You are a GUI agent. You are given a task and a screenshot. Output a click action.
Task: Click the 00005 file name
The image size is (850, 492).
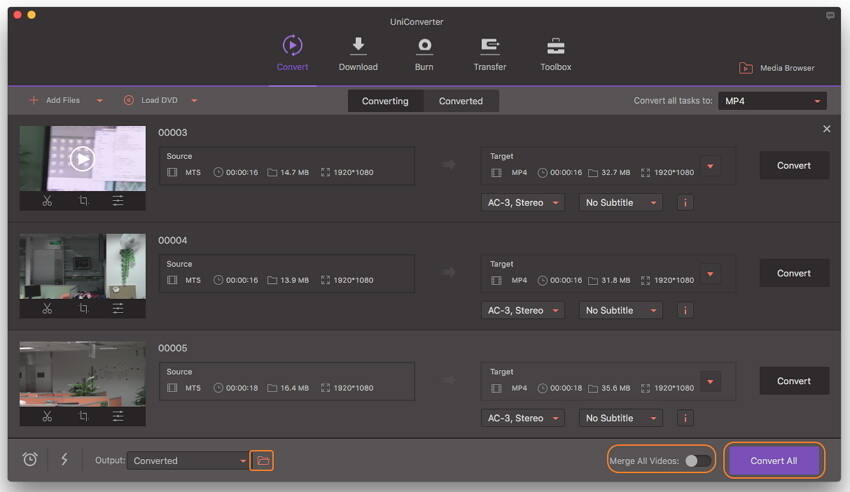[172, 348]
